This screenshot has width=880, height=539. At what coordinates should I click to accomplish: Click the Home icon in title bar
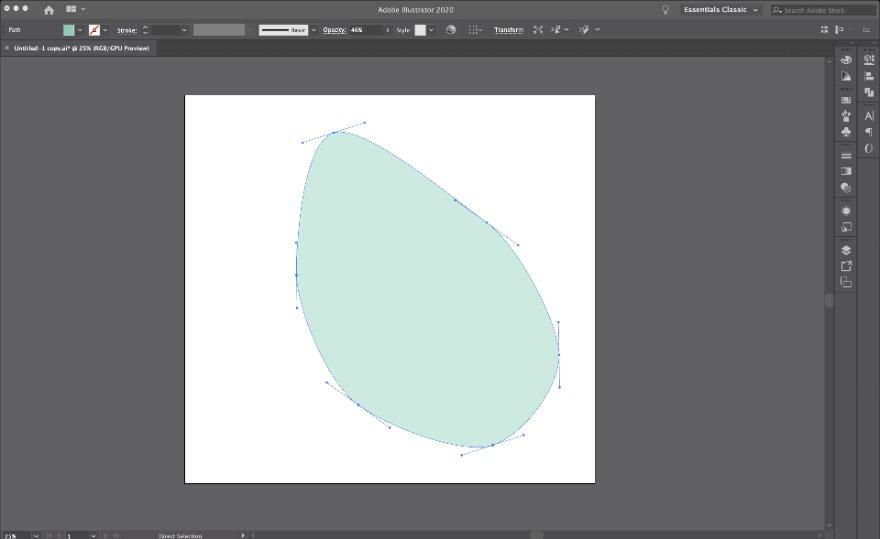pos(49,10)
